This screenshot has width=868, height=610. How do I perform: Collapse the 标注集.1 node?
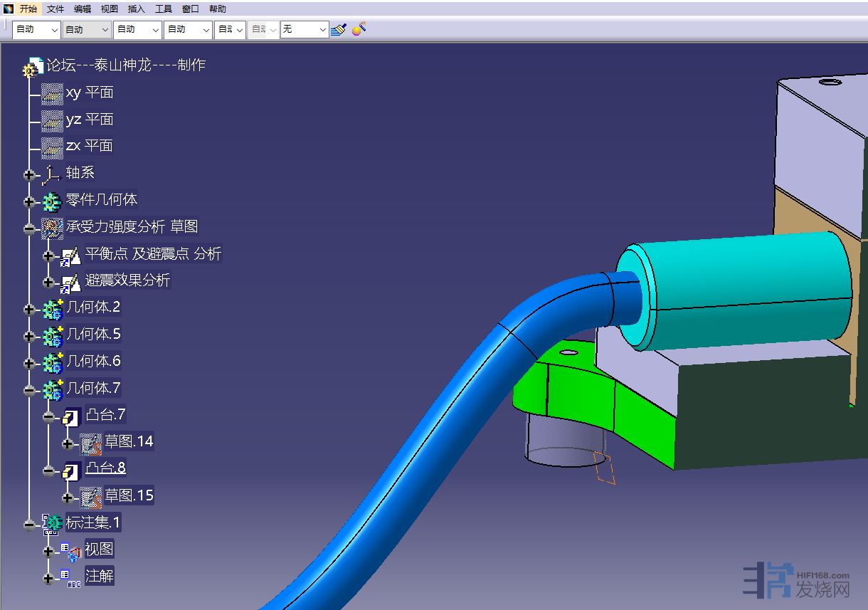28,525
